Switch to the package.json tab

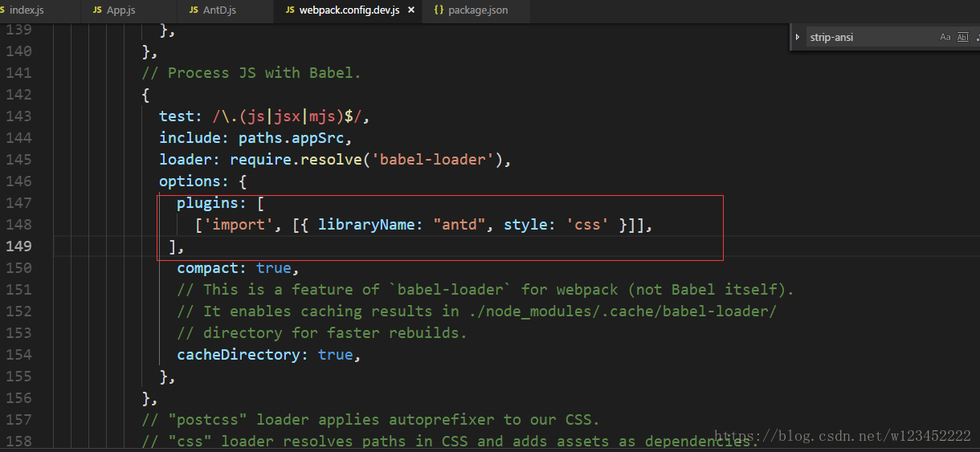tap(477, 10)
